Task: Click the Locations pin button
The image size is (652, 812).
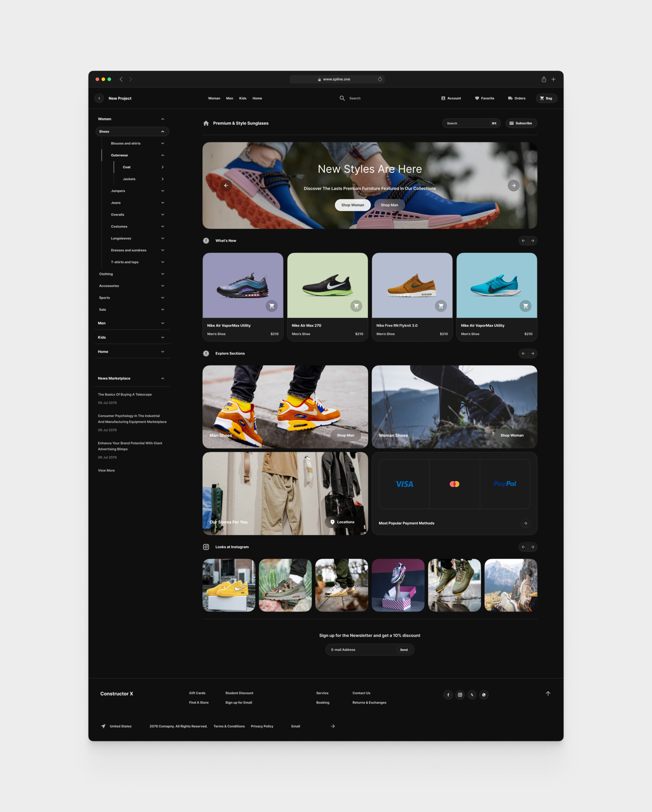Action: pos(342,522)
